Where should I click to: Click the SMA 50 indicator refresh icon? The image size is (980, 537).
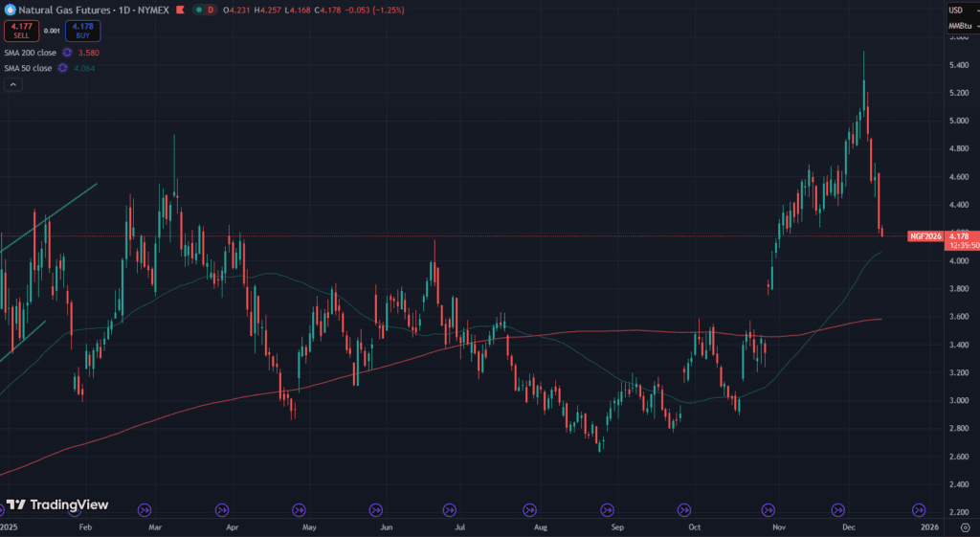tap(62, 68)
